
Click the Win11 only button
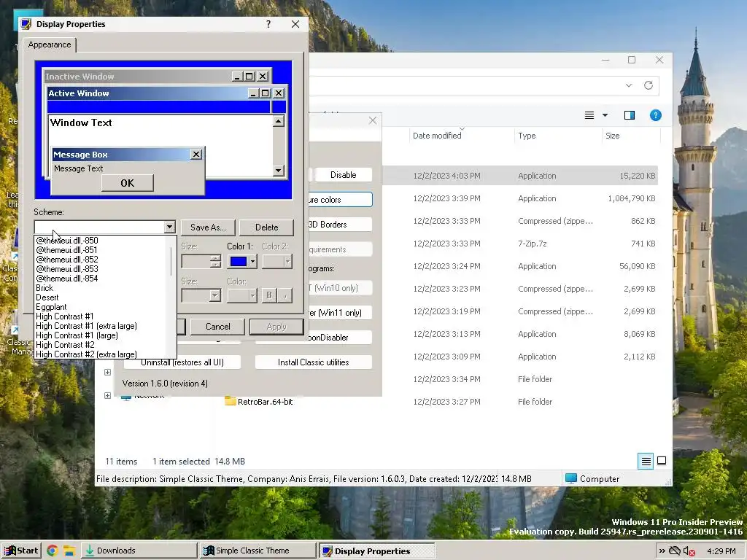(x=339, y=313)
